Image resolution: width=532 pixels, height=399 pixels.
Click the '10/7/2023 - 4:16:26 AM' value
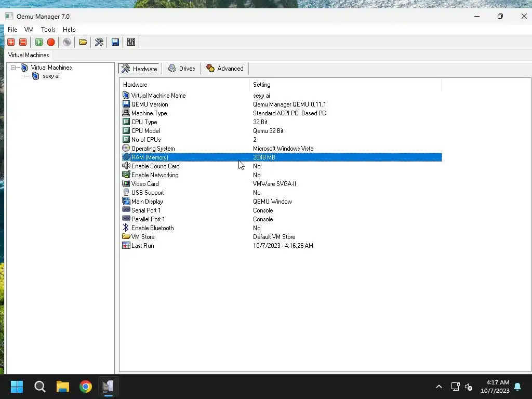[283, 246]
